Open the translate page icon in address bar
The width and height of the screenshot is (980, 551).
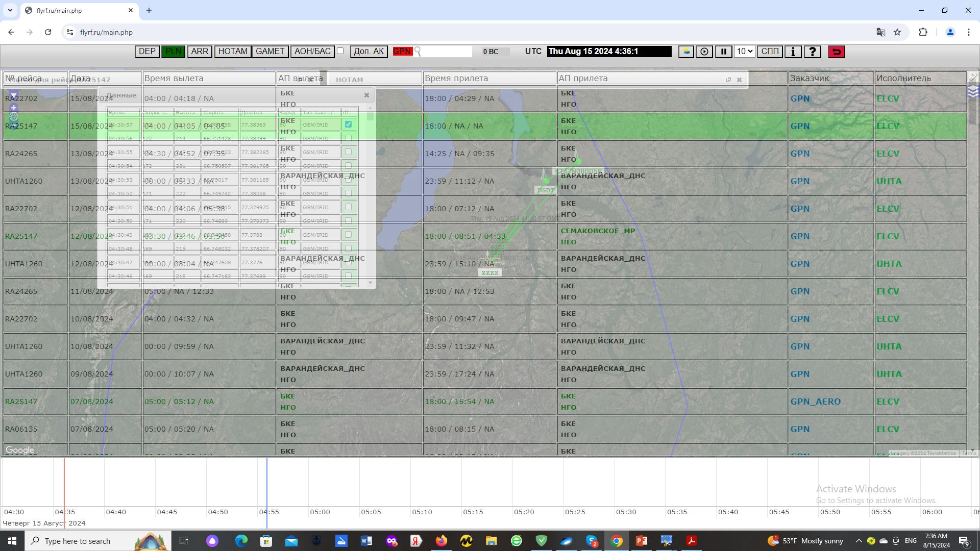click(880, 32)
